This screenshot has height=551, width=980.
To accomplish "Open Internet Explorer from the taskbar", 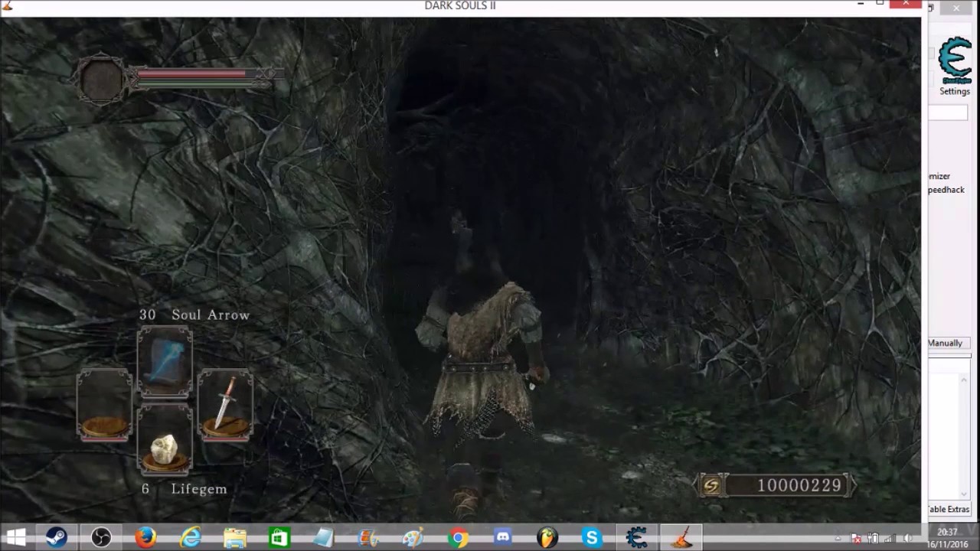I will coord(190,538).
